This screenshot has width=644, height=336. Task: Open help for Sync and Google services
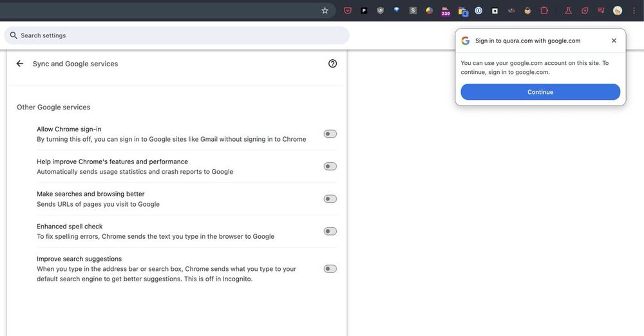(333, 64)
